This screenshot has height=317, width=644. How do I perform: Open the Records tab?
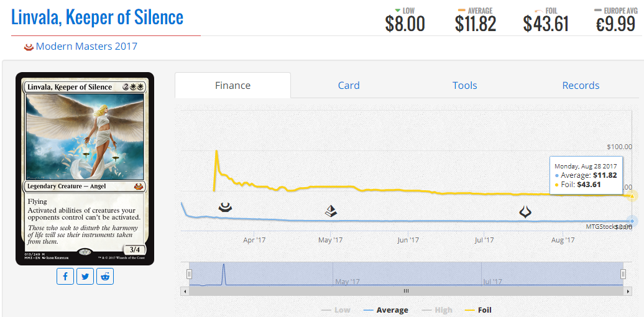tap(581, 85)
